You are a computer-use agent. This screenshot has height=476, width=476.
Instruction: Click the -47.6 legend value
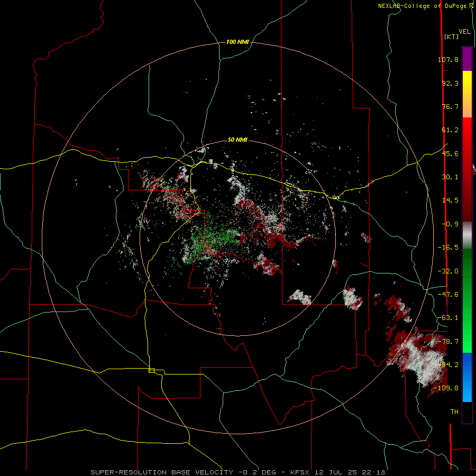(x=448, y=295)
